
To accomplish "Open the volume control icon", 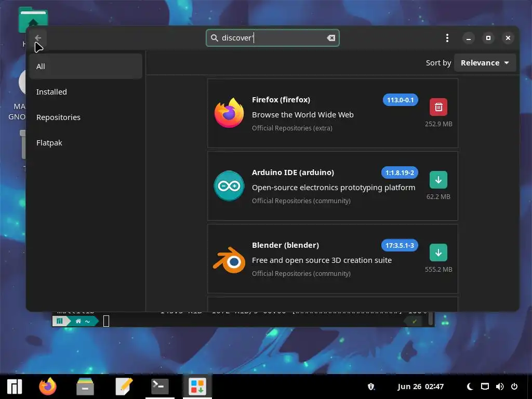I will pos(500,387).
